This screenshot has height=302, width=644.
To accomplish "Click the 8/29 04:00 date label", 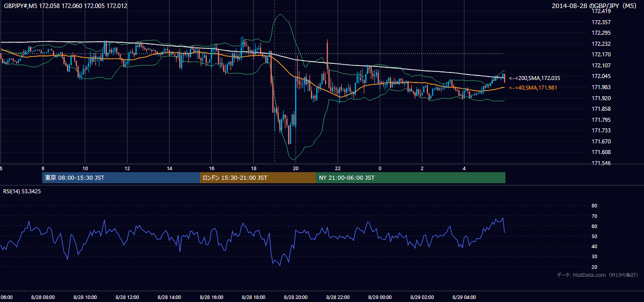I will (x=464, y=297).
